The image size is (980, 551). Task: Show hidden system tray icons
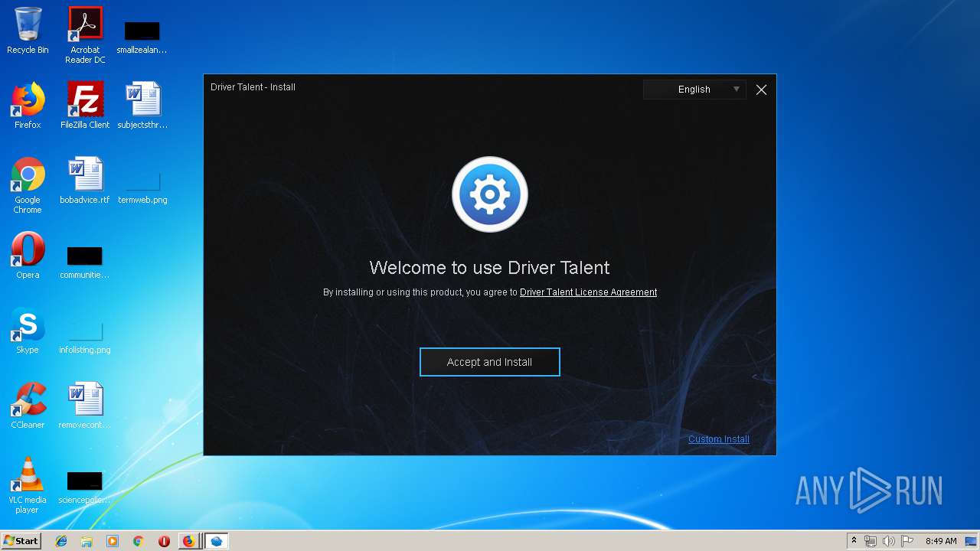pos(854,541)
